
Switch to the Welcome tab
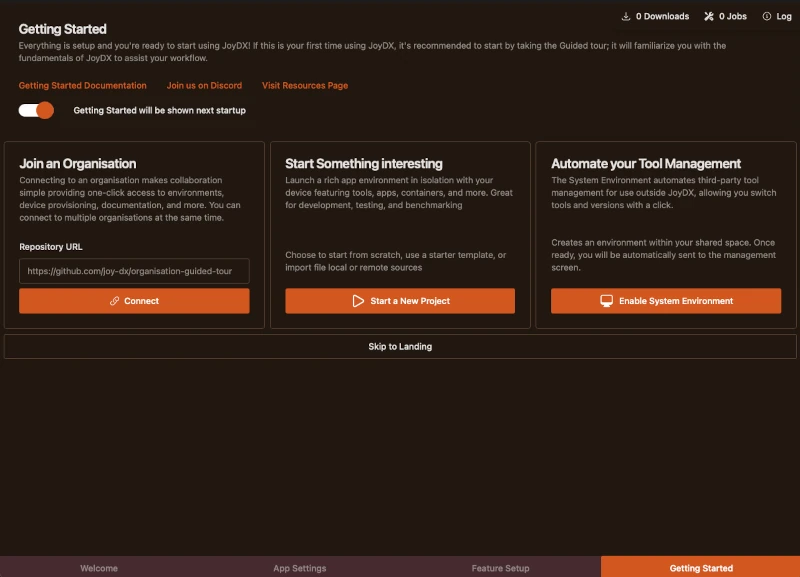pos(99,568)
